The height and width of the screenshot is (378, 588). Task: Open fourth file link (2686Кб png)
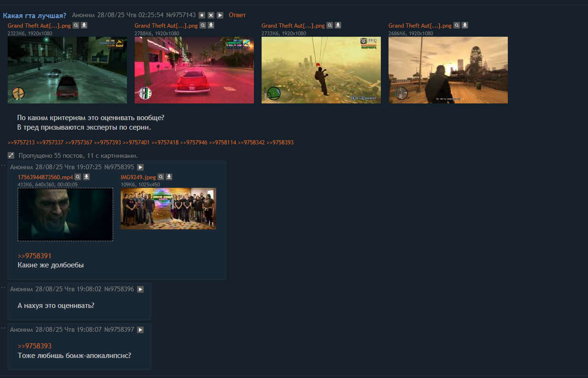point(420,26)
